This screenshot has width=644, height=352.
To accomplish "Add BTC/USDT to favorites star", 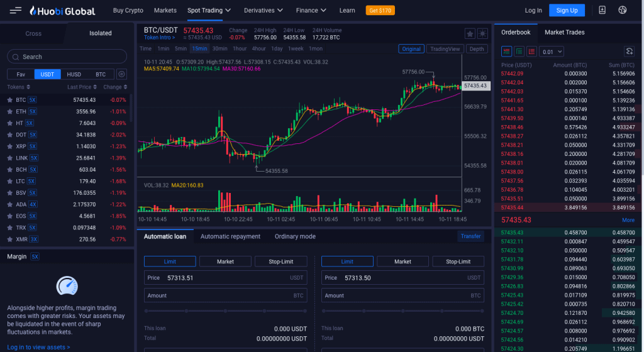I will click(470, 34).
